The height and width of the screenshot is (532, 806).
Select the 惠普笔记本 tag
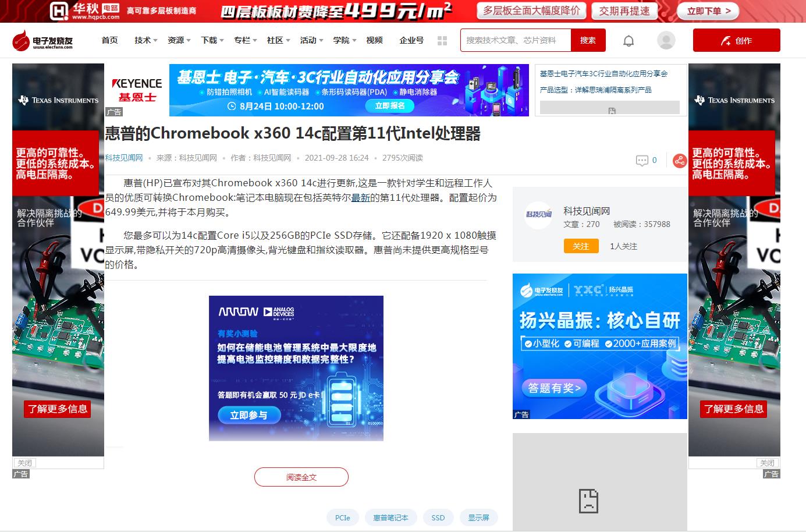(390, 517)
